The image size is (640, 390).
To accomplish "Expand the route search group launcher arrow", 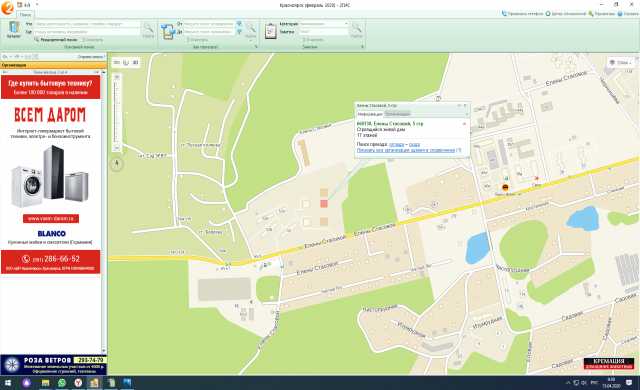I will pyautogui.click(x=256, y=47).
